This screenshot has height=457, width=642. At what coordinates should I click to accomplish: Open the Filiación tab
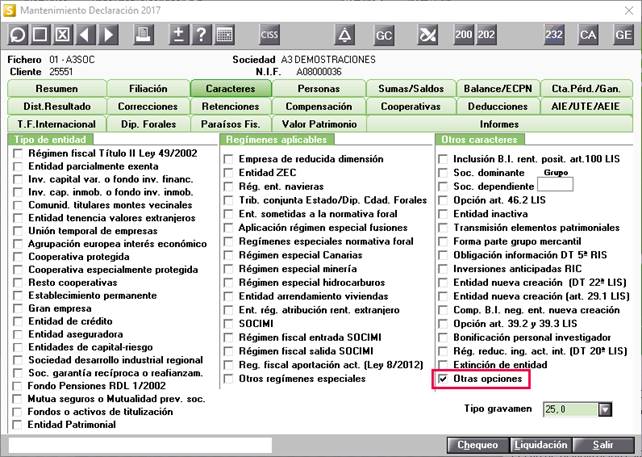[x=148, y=88]
